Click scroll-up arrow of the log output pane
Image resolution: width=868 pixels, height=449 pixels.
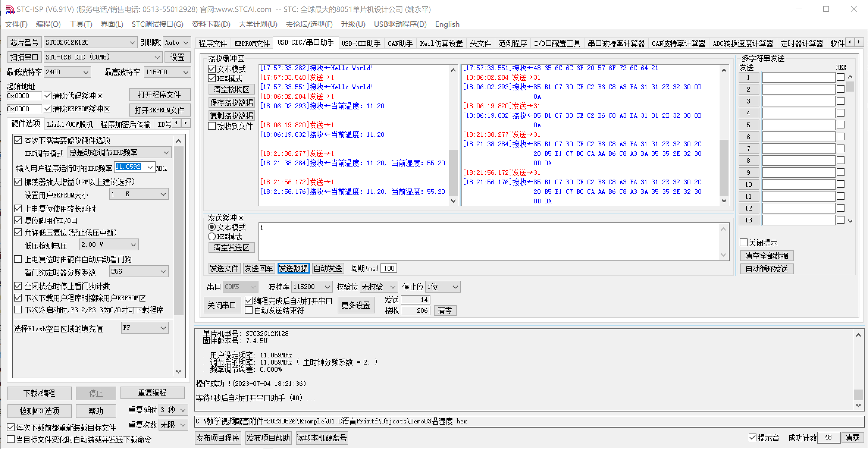[x=858, y=335]
